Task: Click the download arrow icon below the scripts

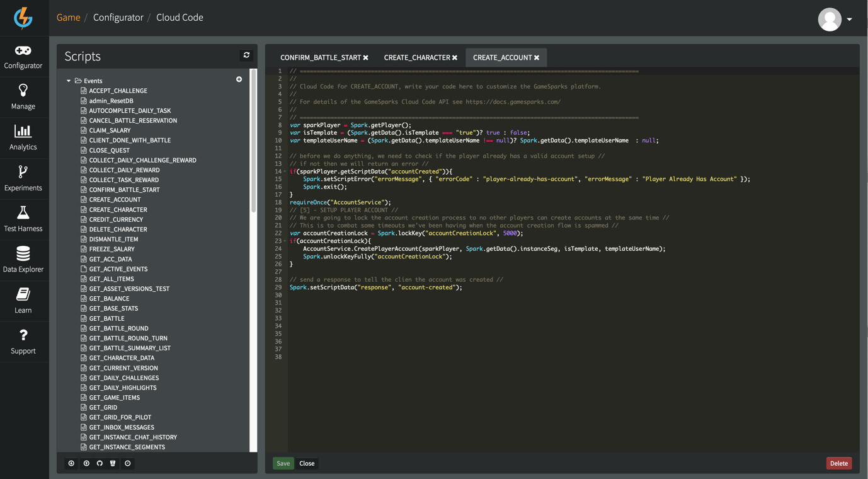Action: pos(71,463)
